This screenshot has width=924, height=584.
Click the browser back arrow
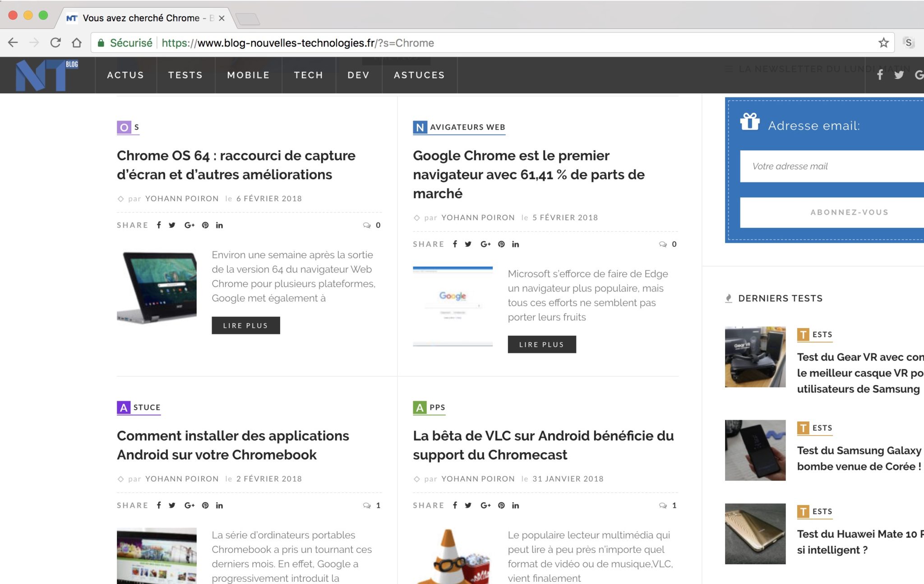tap(13, 43)
